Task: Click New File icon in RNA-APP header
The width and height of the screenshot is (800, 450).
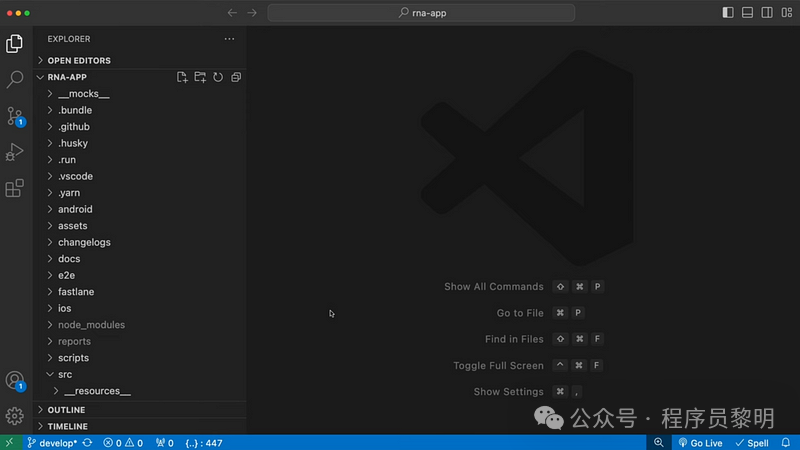Action: [x=182, y=77]
